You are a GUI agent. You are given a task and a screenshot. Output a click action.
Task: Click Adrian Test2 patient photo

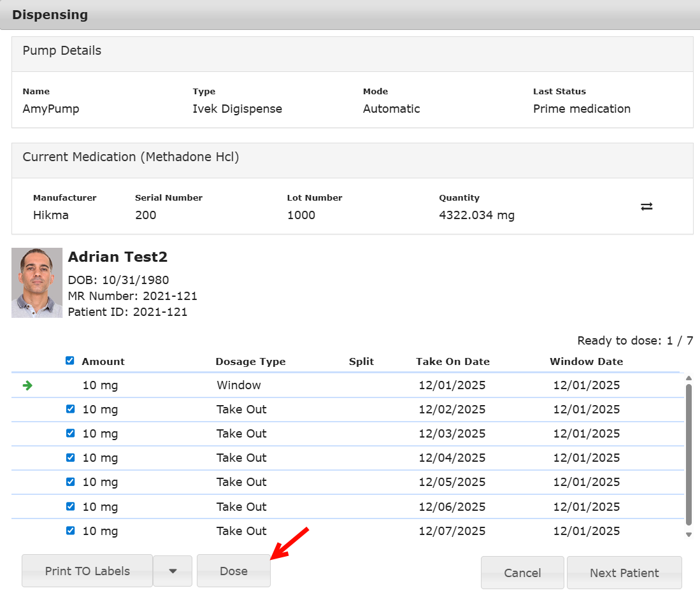pos(37,283)
